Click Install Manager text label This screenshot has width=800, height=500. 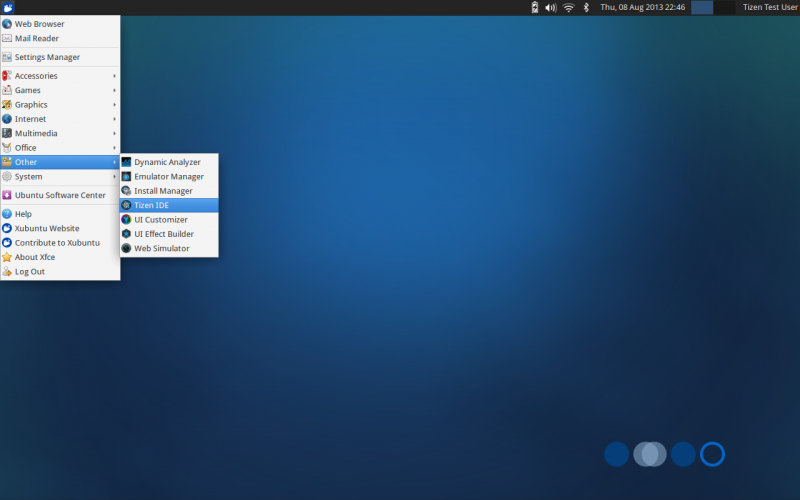click(x=163, y=191)
